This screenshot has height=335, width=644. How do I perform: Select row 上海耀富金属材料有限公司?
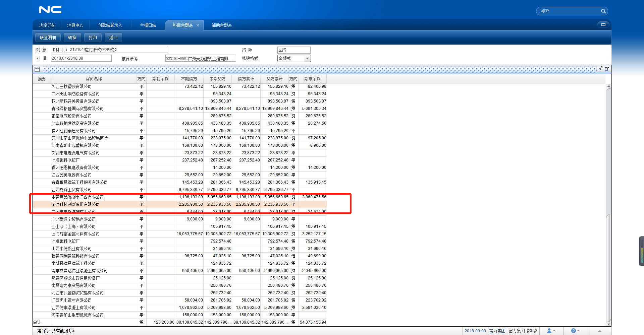pyautogui.click(x=180, y=234)
